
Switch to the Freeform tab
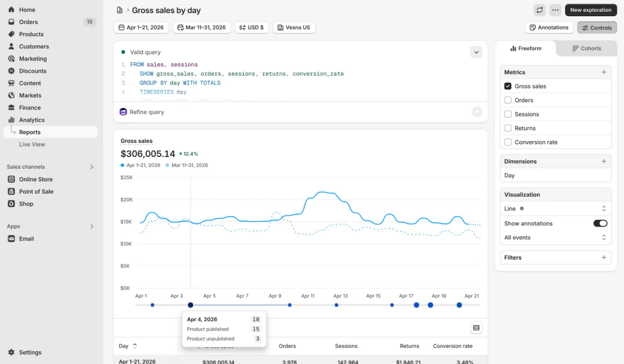pyautogui.click(x=525, y=48)
